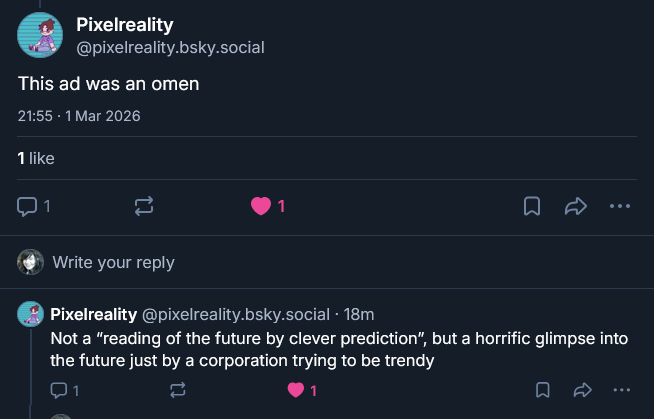
Task: Open the @pixelreality.bsky.social handle in header
Action: coord(170,47)
